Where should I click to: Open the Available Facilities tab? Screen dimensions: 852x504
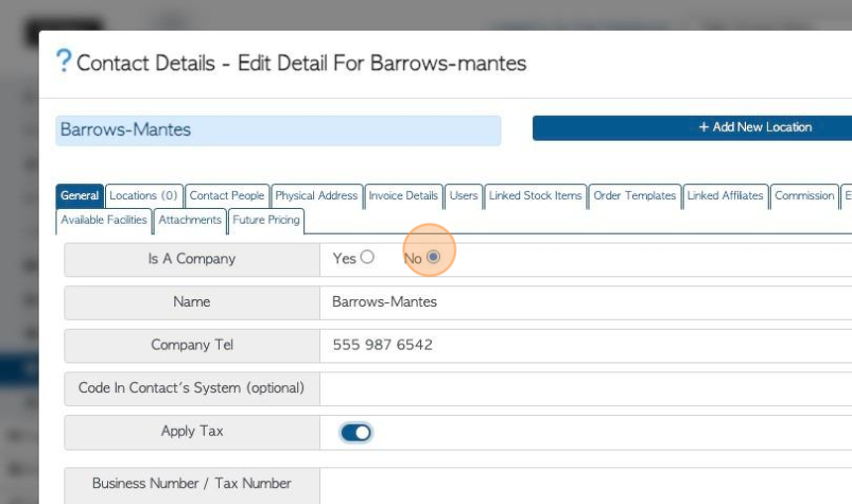104,220
